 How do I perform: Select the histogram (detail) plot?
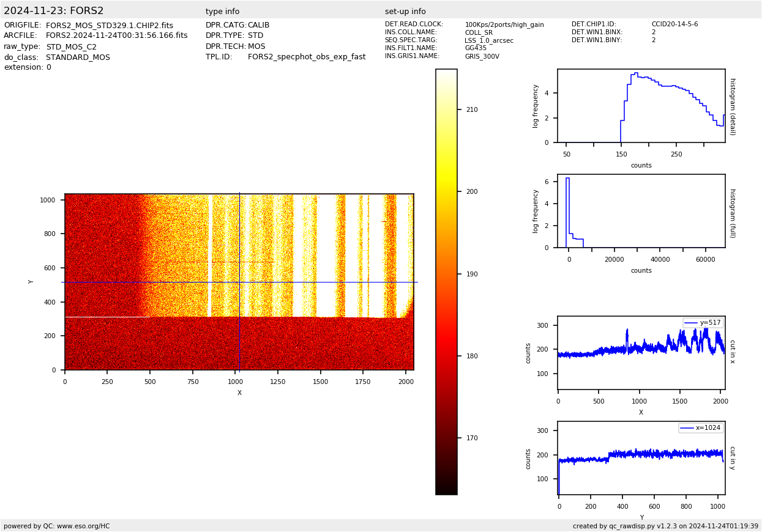641,106
